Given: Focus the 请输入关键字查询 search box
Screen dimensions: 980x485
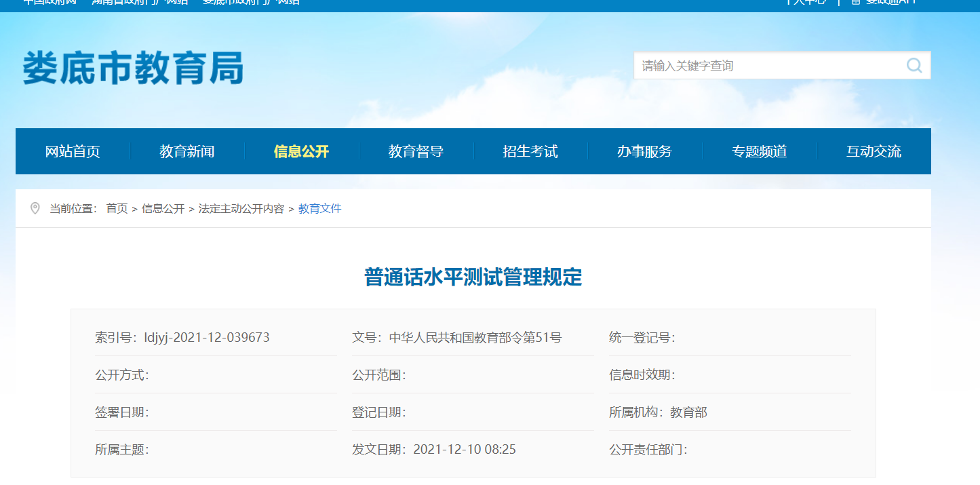Looking at the screenshot, I should [x=766, y=66].
